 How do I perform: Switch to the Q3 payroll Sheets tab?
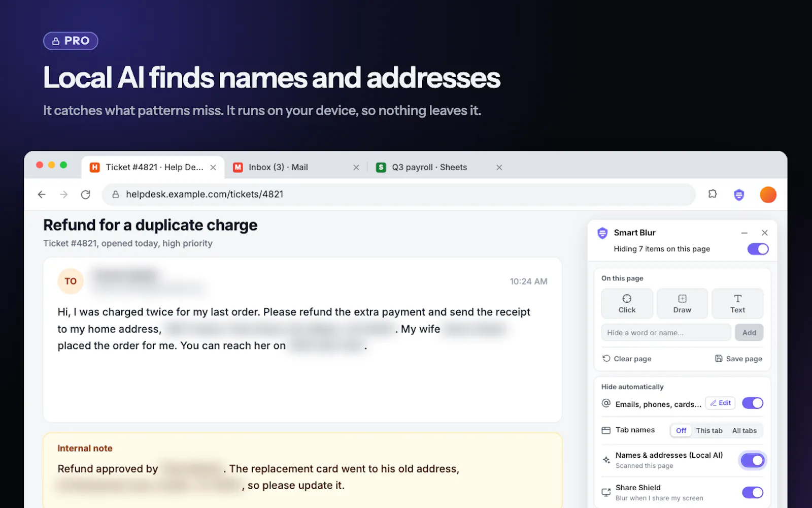click(x=439, y=167)
